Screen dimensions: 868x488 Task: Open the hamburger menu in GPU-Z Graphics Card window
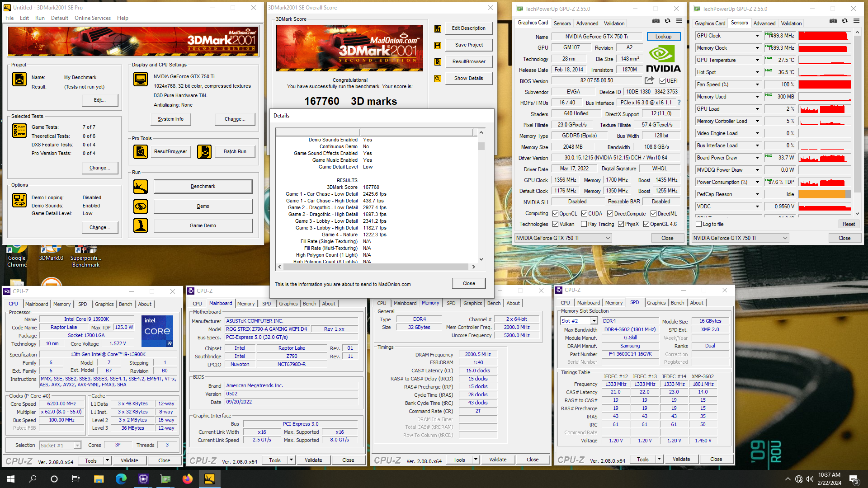coord(679,21)
